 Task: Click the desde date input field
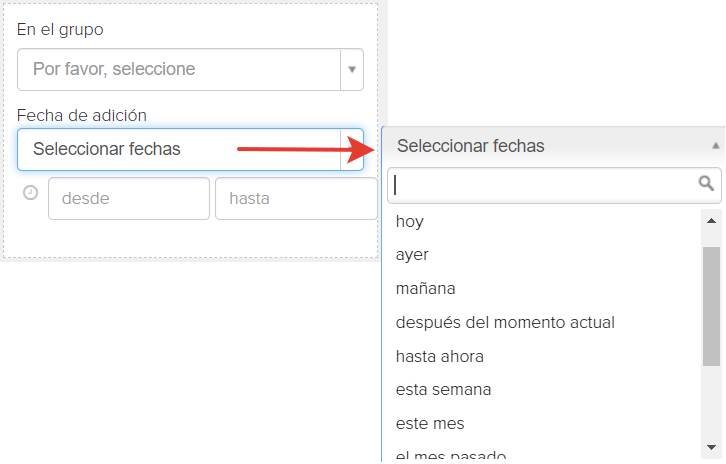pyautogui.click(x=129, y=199)
